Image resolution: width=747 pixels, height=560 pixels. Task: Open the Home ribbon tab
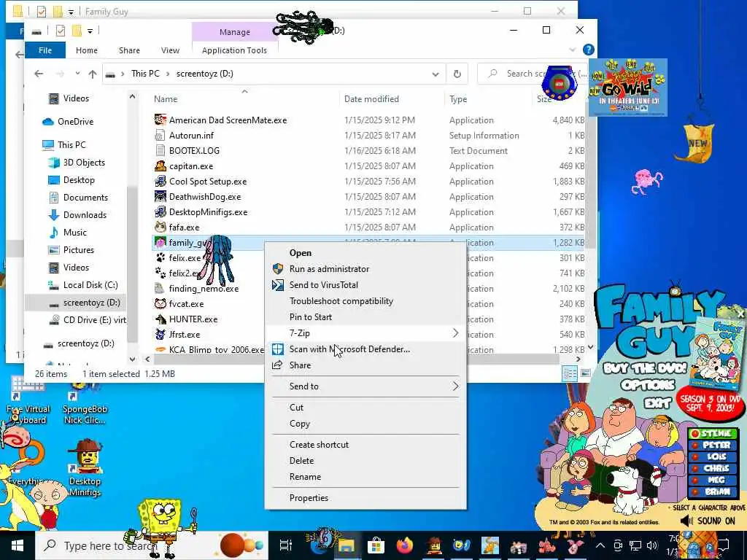click(x=86, y=50)
